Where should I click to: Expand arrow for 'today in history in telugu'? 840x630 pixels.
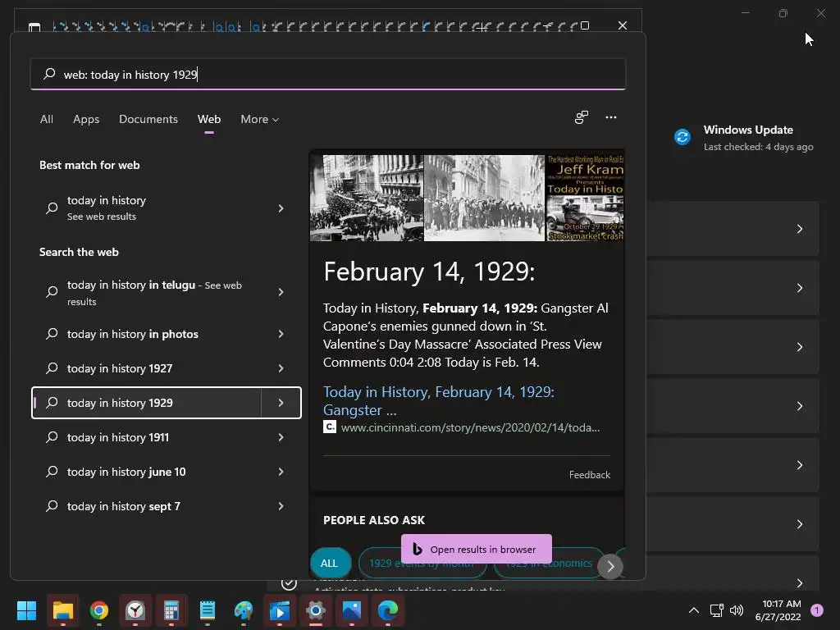click(x=281, y=293)
